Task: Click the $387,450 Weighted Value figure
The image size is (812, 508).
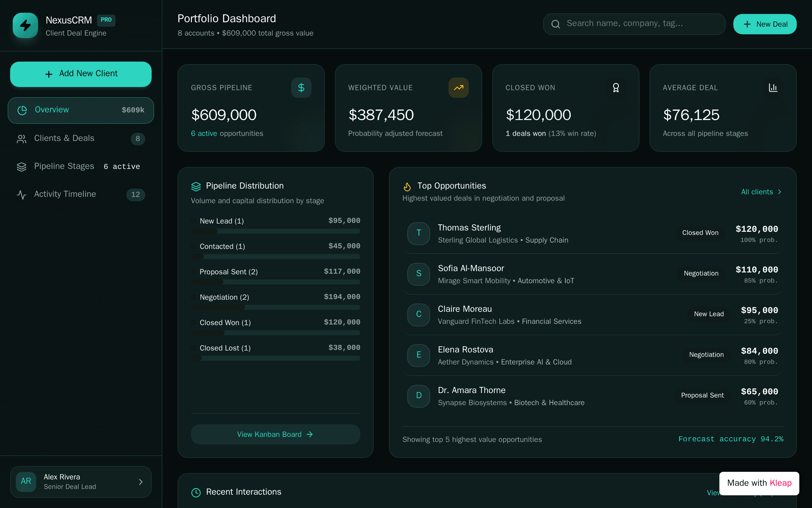Action: click(x=381, y=115)
